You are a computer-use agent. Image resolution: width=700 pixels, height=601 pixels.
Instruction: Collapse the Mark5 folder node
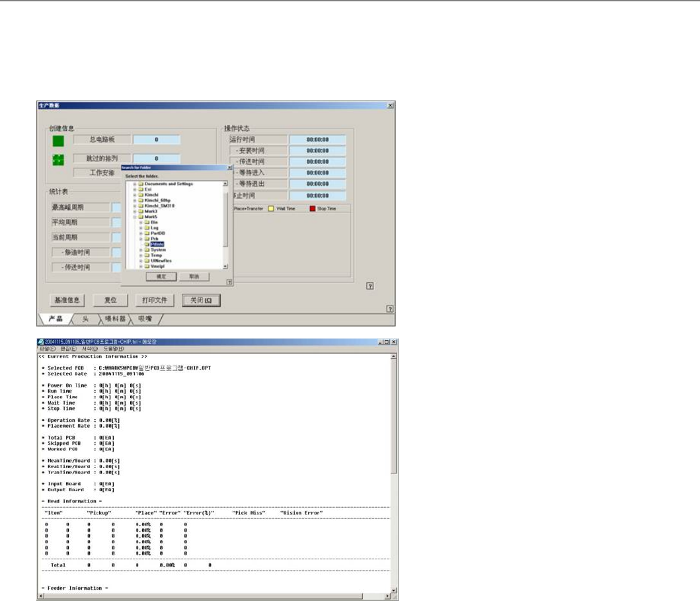(x=134, y=217)
